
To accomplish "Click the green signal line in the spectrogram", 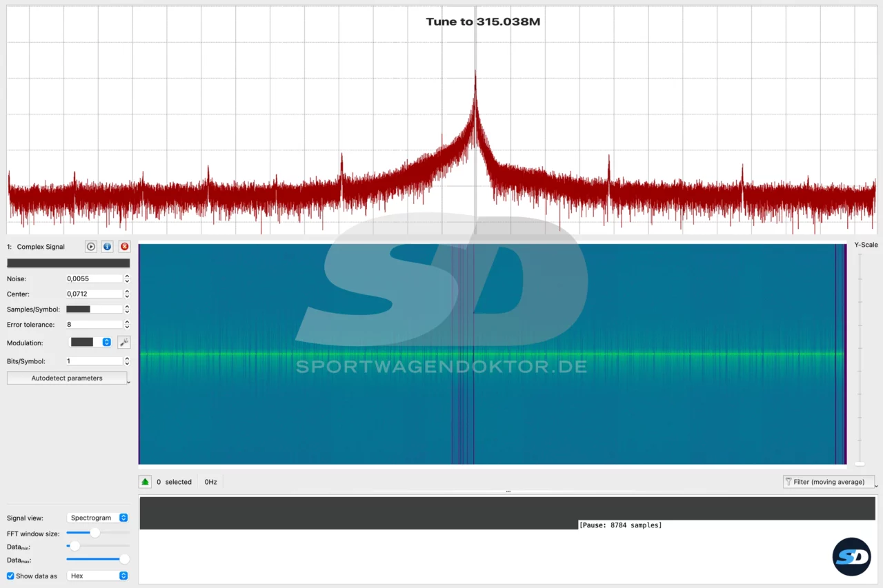I will [492, 354].
